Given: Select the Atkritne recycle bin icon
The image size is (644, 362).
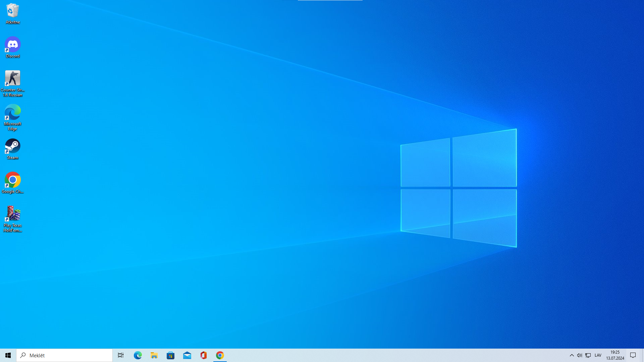Looking at the screenshot, I should (13, 14).
